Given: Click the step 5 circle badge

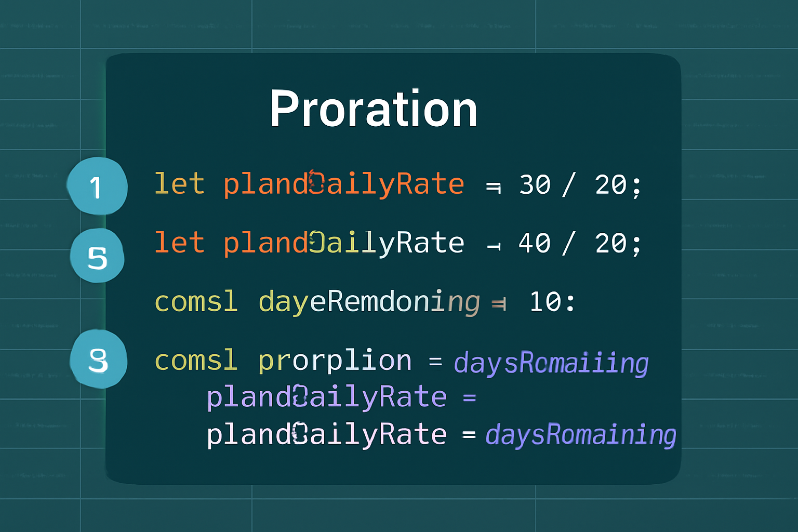Looking at the screenshot, I should [x=97, y=256].
